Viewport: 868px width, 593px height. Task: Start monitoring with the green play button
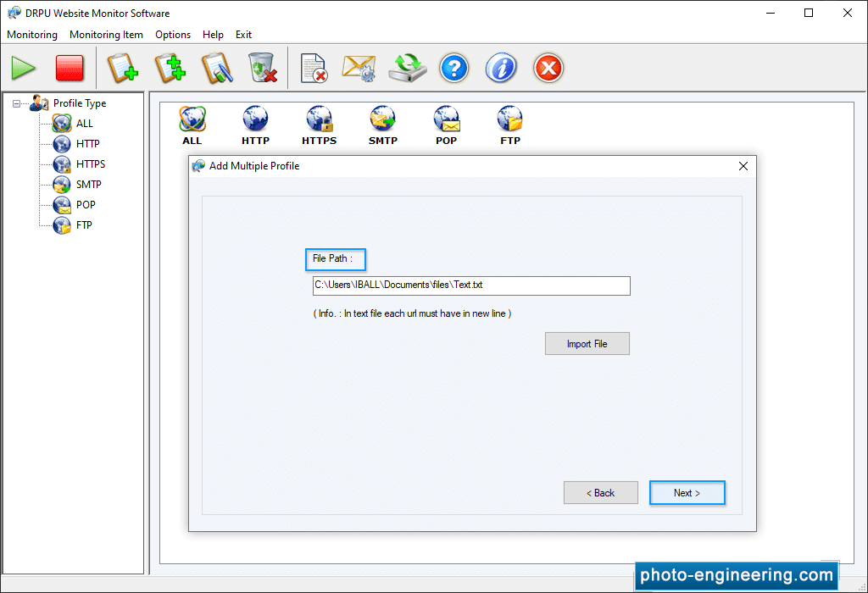23,68
